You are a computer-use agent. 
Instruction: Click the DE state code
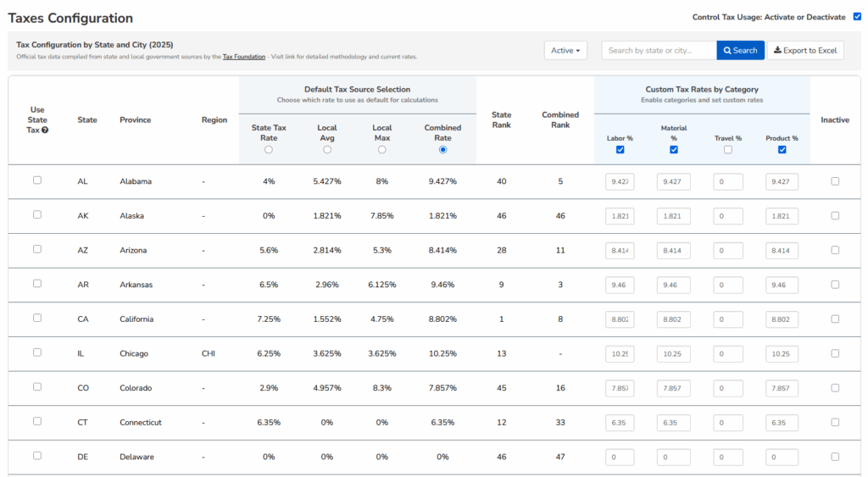(x=82, y=457)
